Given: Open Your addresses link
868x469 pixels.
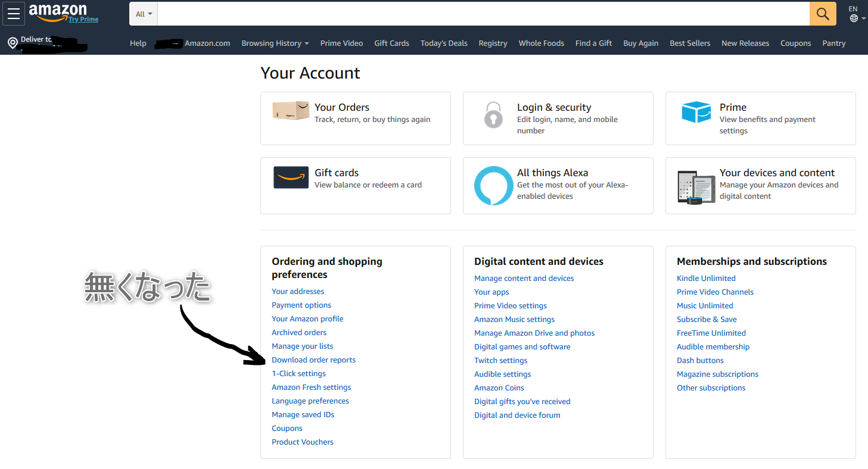Looking at the screenshot, I should coord(298,292).
